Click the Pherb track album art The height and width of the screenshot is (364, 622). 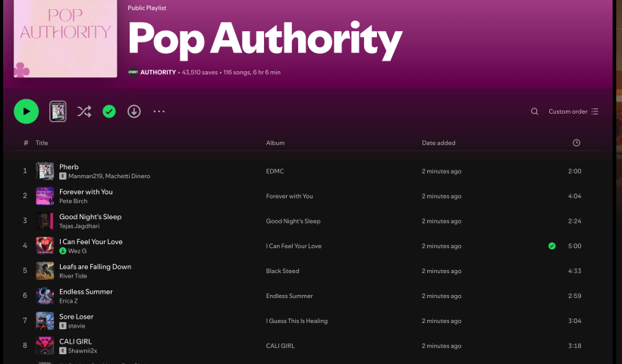45,171
